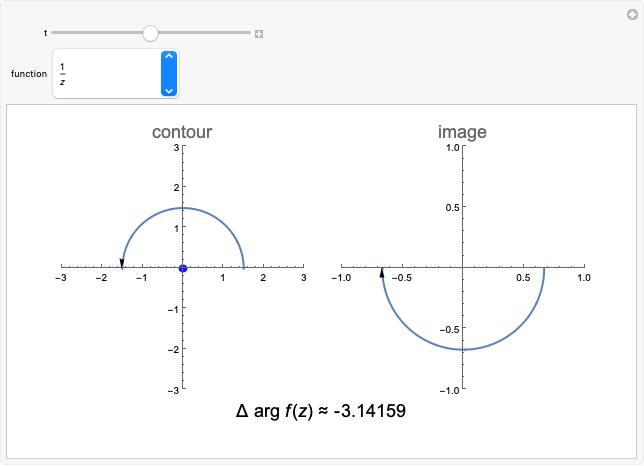Click the 'function' label
The height and width of the screenshot is (466, 644).
click(29, 74)
